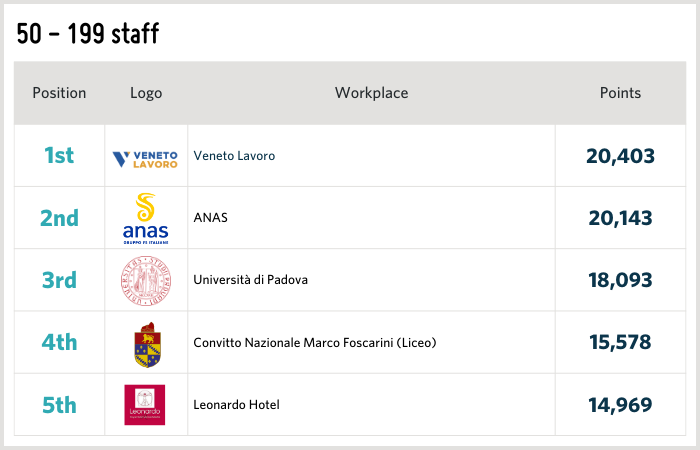Select Convitto Nazionale Marco Foscarini (Liceo) name
The width and height of the screenshot is (700, 450).
point(314,343)
